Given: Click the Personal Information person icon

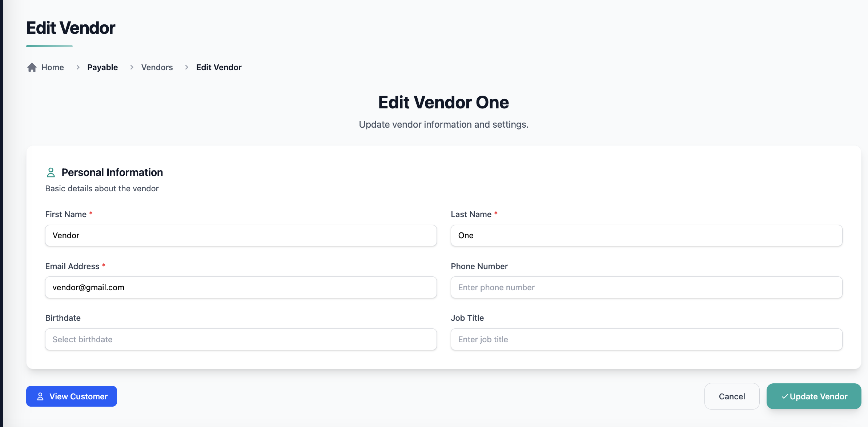Looking at the screenshot, I should tap(51, 172).
